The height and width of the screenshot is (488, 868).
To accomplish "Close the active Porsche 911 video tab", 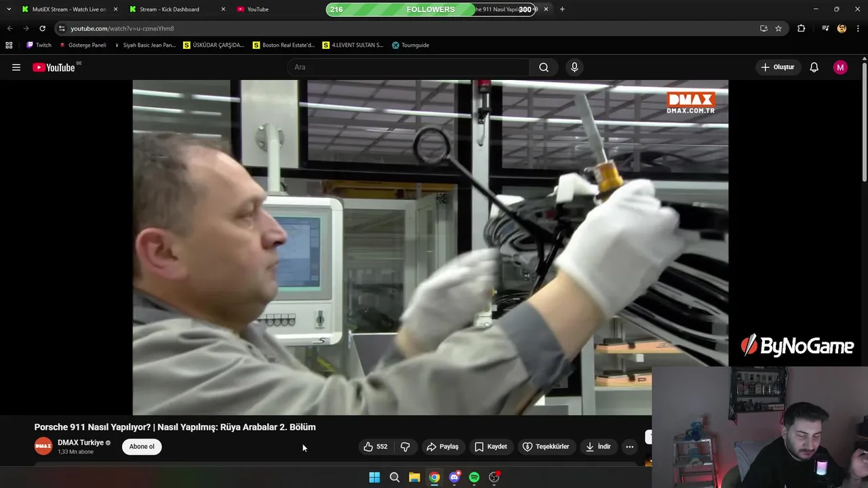I will [546, 9].
